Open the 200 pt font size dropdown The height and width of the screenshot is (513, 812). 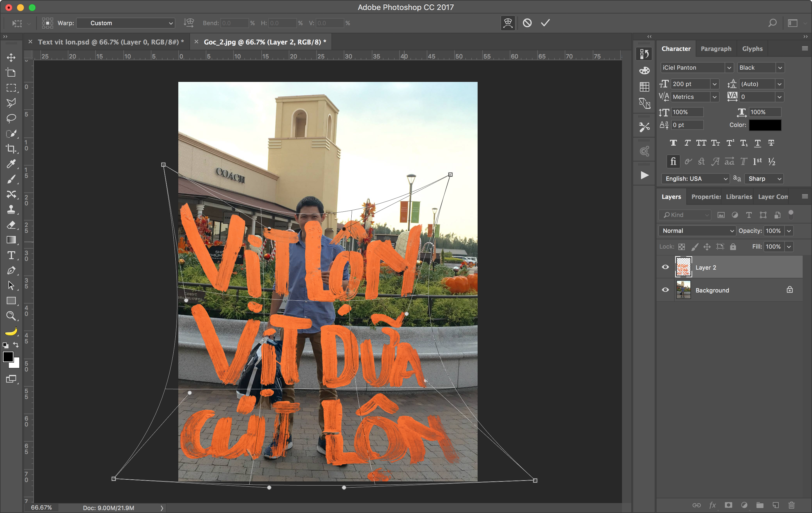pyautogui.click(x=714, y=84)
